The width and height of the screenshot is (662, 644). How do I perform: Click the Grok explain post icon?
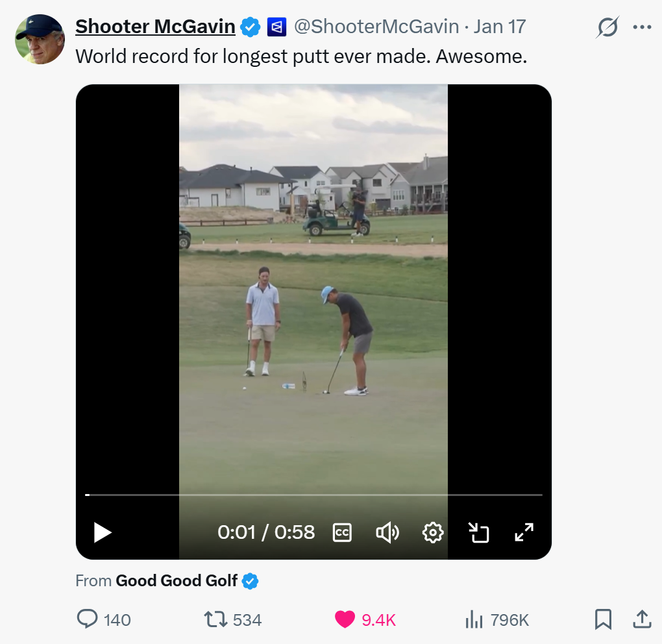coord(607,27)
